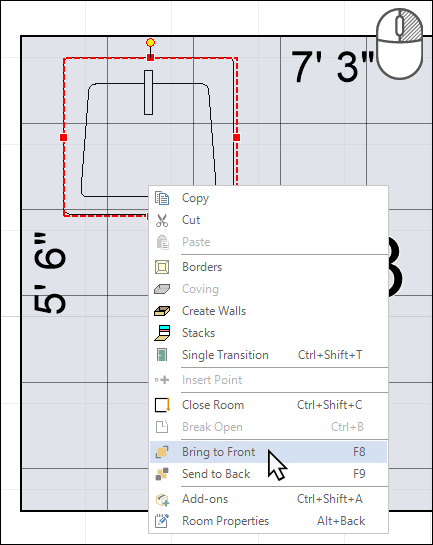
Task: Select Stacks menu entry
Action: click(268, 333)
